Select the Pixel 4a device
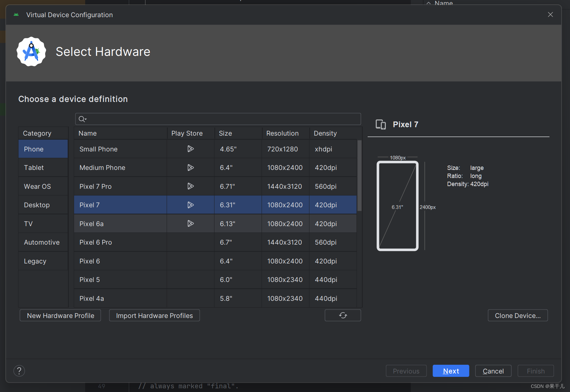 click(92, 298)
